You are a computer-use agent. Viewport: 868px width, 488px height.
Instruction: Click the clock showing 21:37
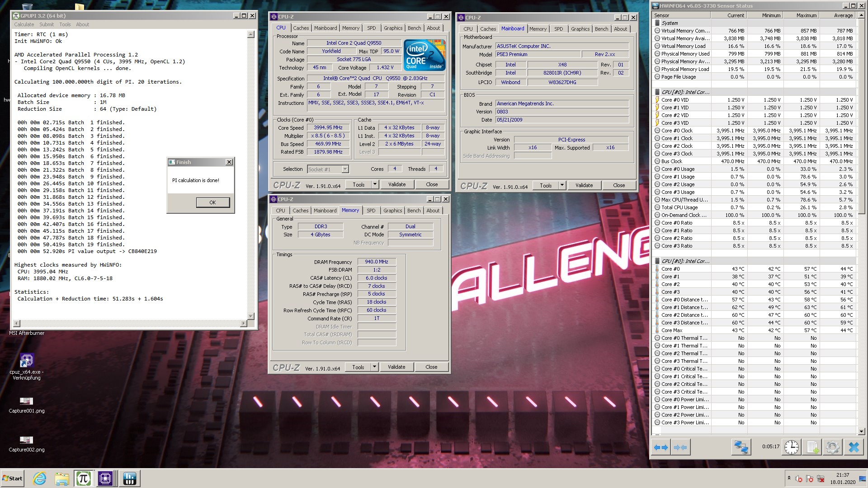pos(843,475)
